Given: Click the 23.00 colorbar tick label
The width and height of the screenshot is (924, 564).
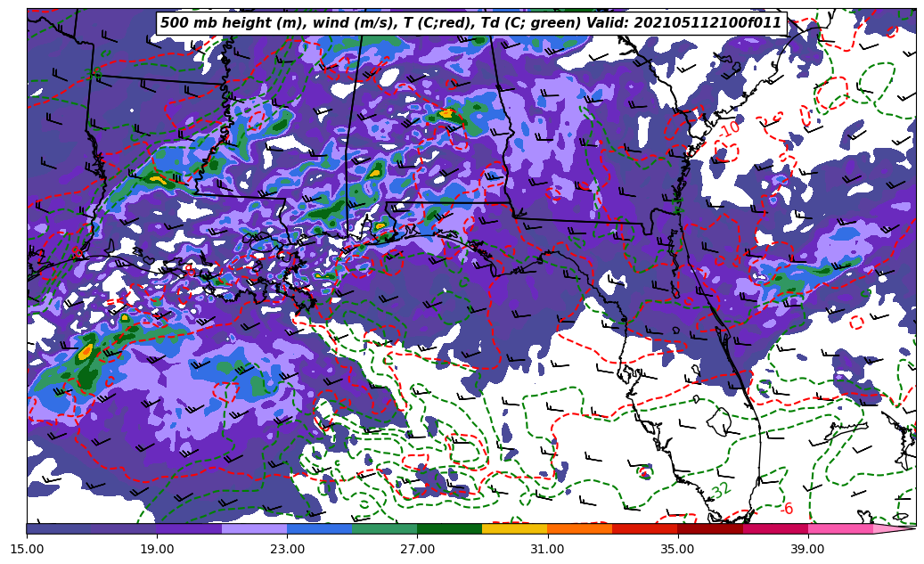Looking at the screenshot, I should pyautogui.click(x=287, y=549).
